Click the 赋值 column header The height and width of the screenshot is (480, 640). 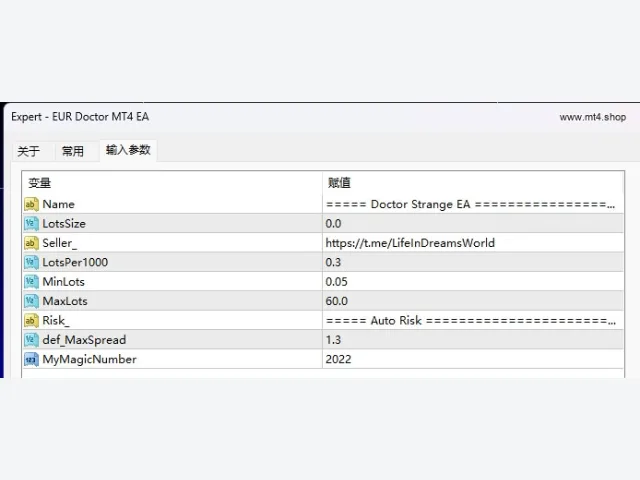pyautogui.click(x=473, y=183)
